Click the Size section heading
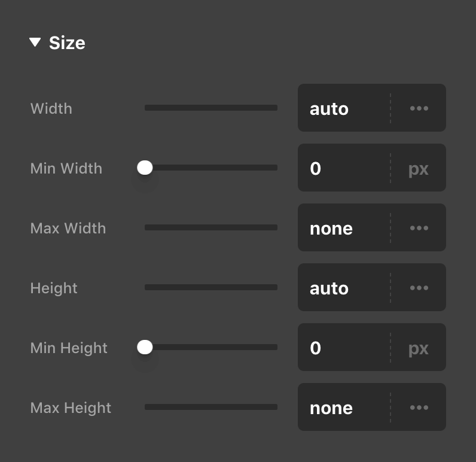The image size is (476, 462). (67, 43)
